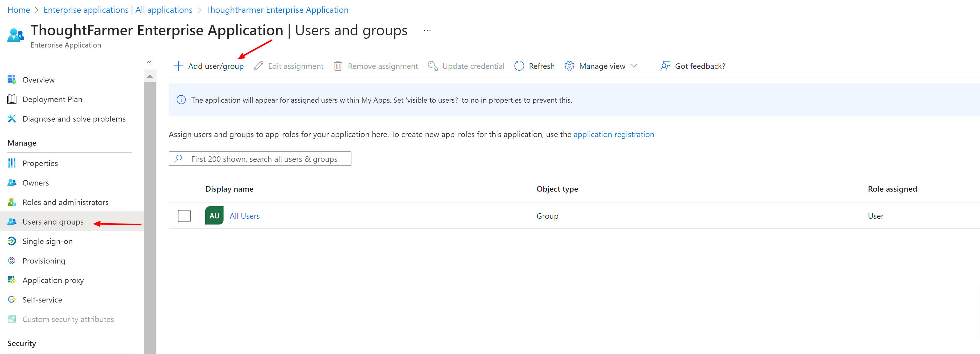
Task: Collapse the sidebar with double chevron
Action: pyautogui.click(x=149, y=63)
